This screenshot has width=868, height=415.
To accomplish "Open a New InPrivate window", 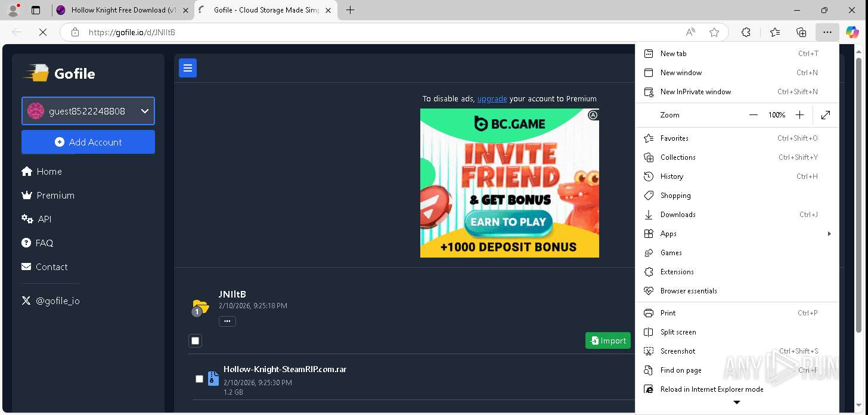I will pyautogui.click(x=737, y=92).
